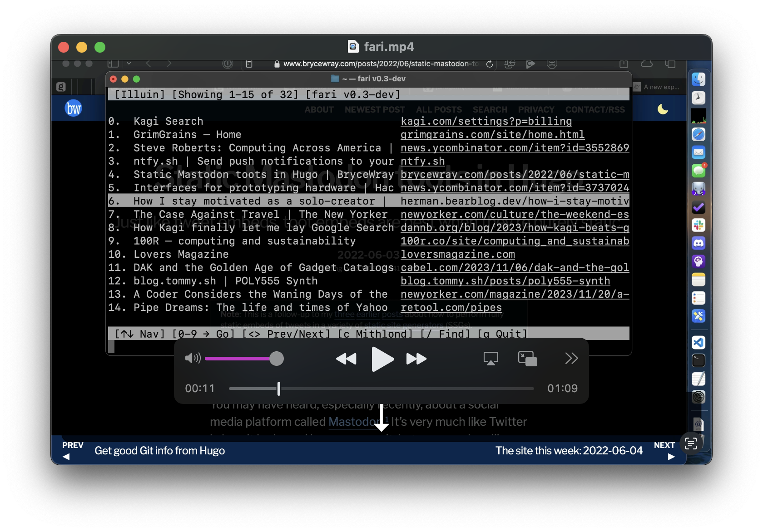763x532 pixels.
Task: Open Slack from the Dock
Action: 699,225
